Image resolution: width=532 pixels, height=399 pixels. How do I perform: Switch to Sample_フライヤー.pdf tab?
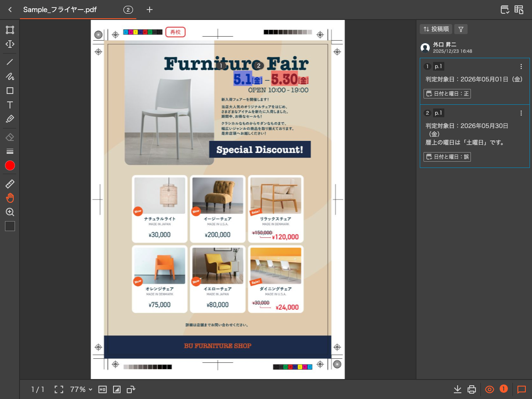(60, 10)
